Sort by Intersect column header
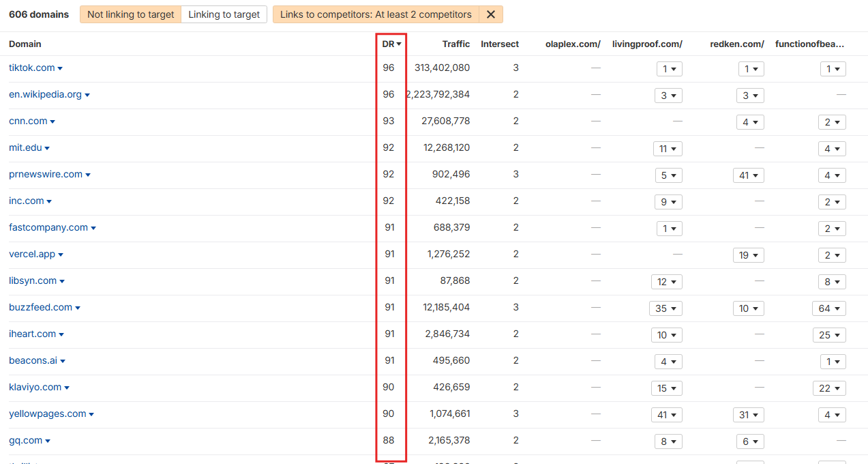Screen dimensions: 868x464 tap(500, 44)
